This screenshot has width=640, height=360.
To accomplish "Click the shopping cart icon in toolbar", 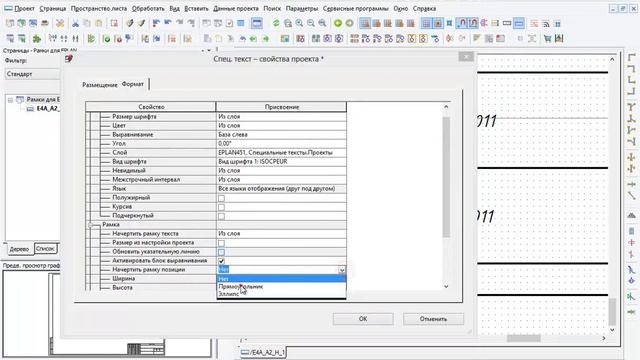I will pyautogui.click(x=547, y=39).
